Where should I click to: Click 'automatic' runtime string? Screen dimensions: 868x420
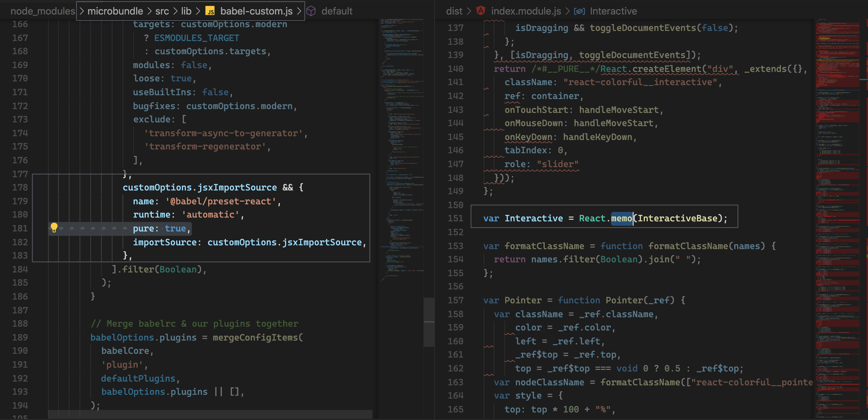tap(210, 214)
